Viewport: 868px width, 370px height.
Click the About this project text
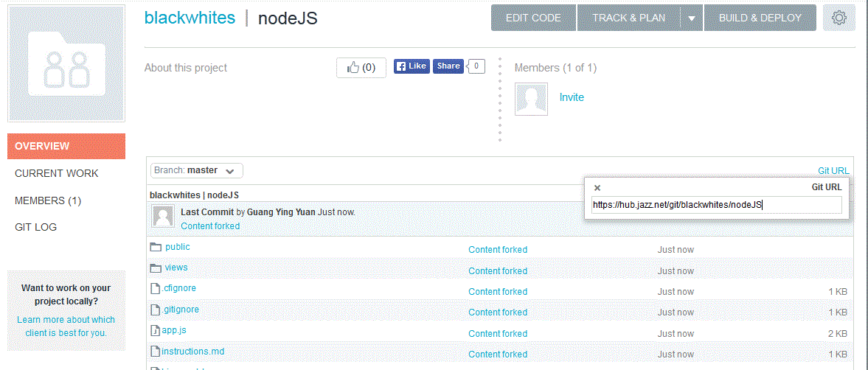point(185,68)
